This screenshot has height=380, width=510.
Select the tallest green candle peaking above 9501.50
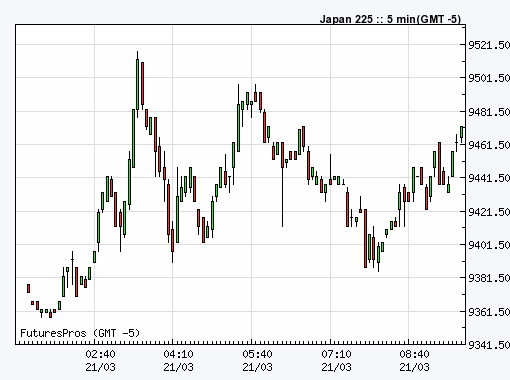137,85
